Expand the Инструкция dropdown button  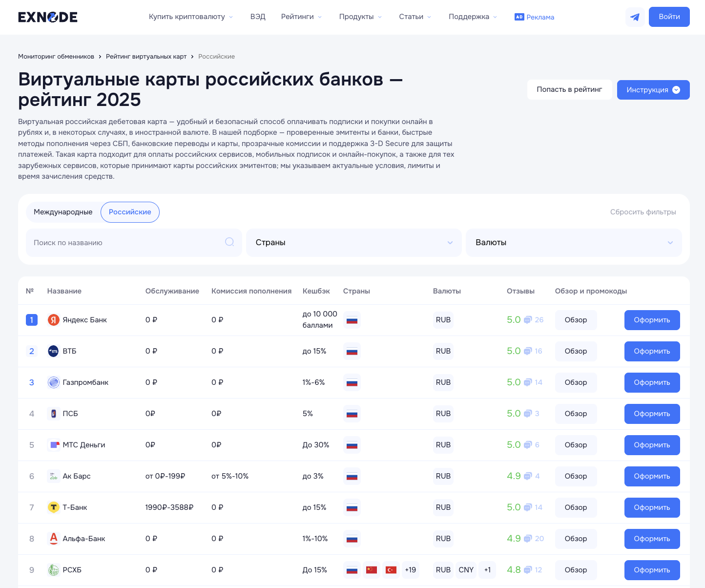pos(653,90)
